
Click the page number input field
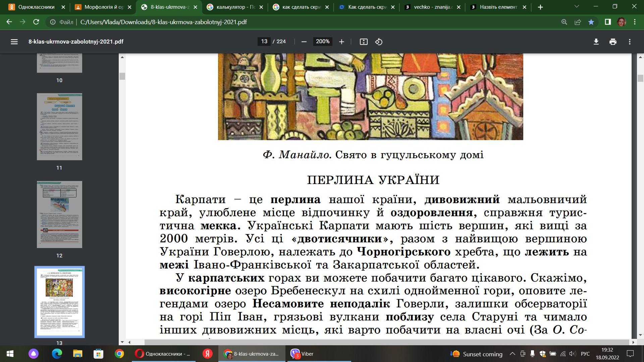pos(264,42)
